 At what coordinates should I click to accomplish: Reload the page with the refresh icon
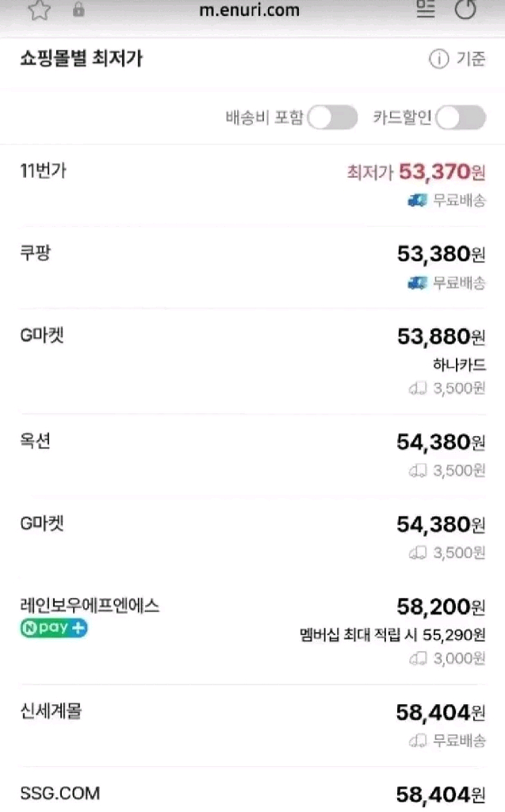click(x=466, y=10)
